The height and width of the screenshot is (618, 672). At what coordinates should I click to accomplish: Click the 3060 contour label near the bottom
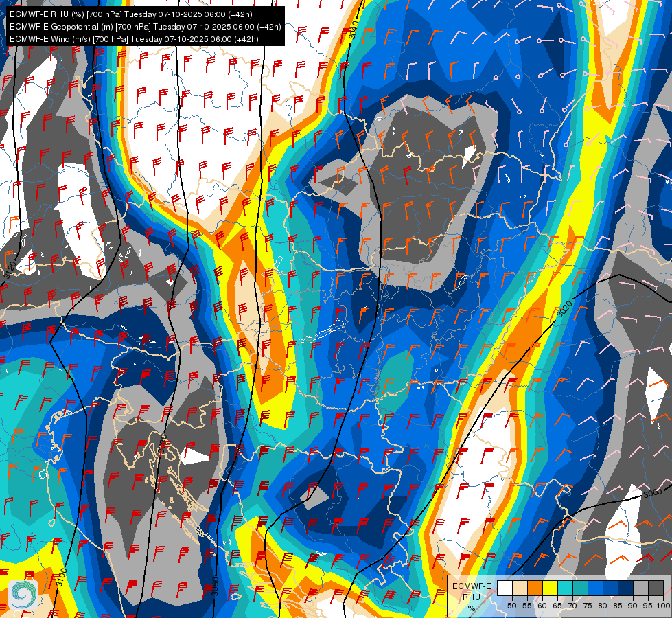pos(216,586)
